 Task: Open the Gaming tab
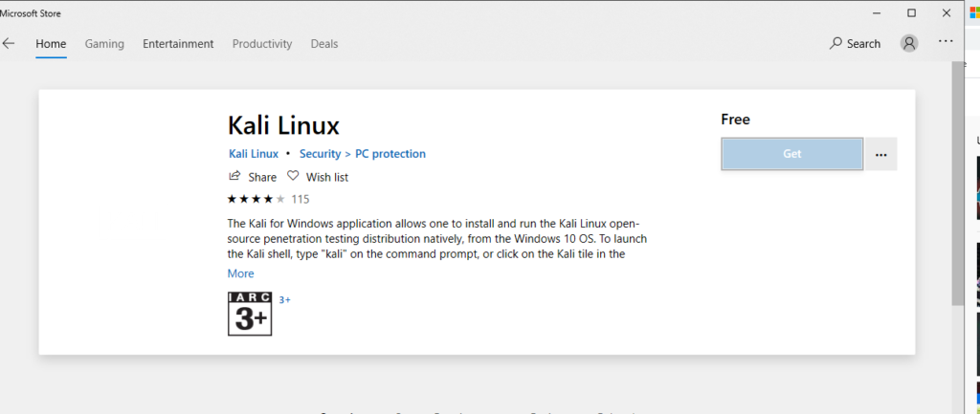tap(104, 44)
